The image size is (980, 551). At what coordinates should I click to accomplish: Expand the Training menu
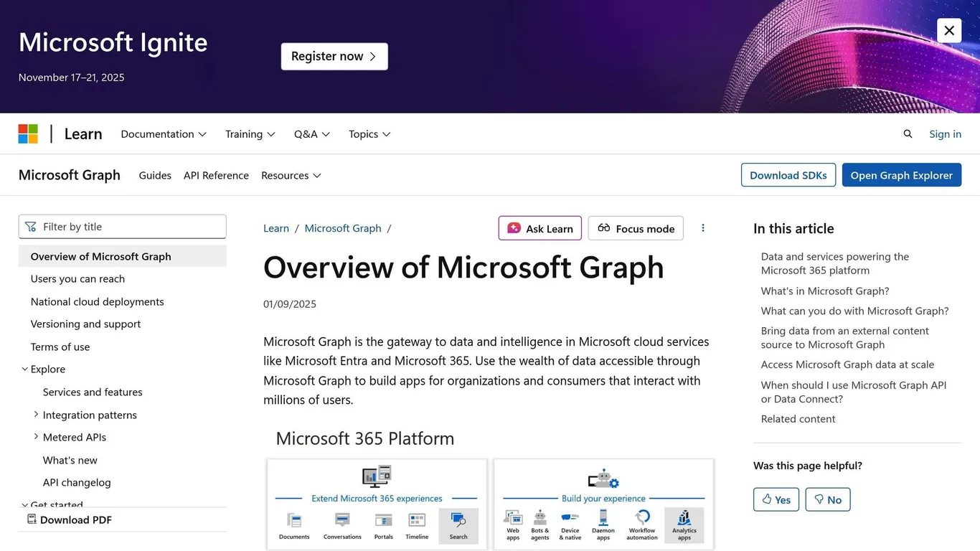click(x=250, y=134)
